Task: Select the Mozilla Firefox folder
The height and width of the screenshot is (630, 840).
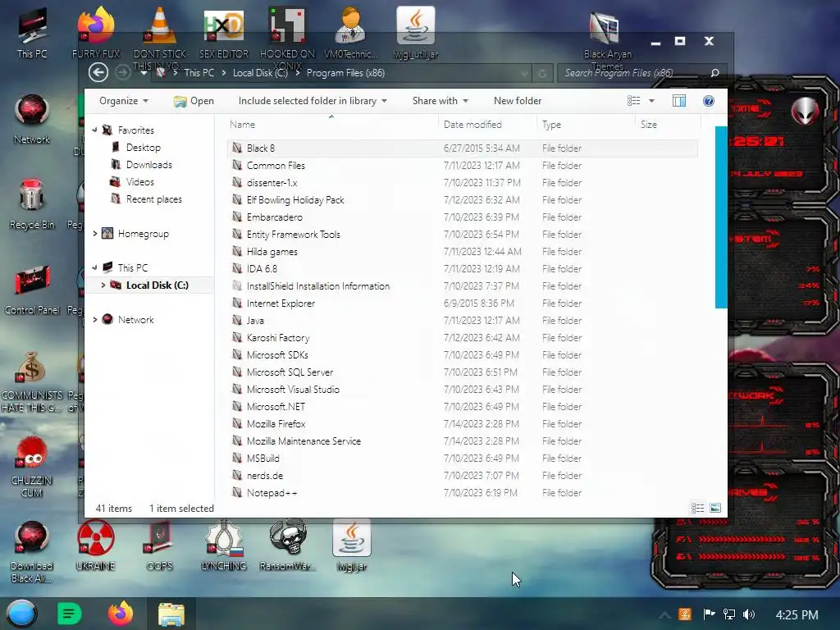Action: (x=276, y=424)
